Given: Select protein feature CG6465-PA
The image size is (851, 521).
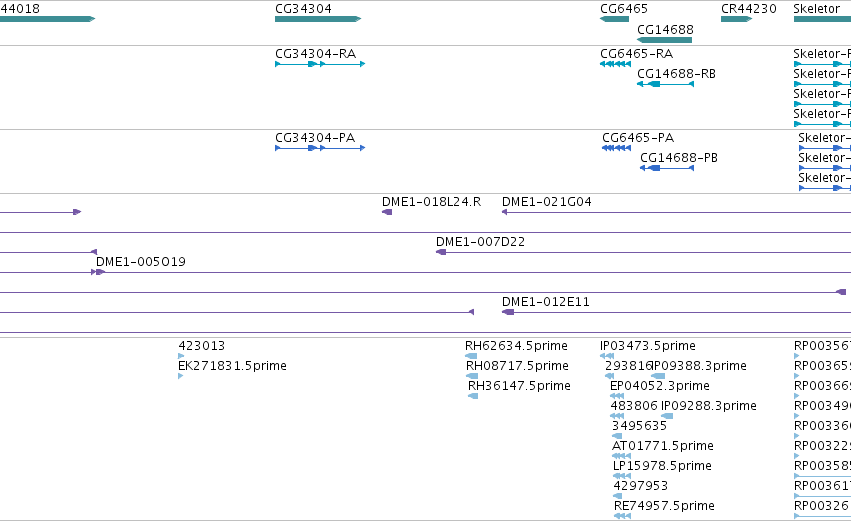Looking at the screenshot, I should [x=617, y=148].
